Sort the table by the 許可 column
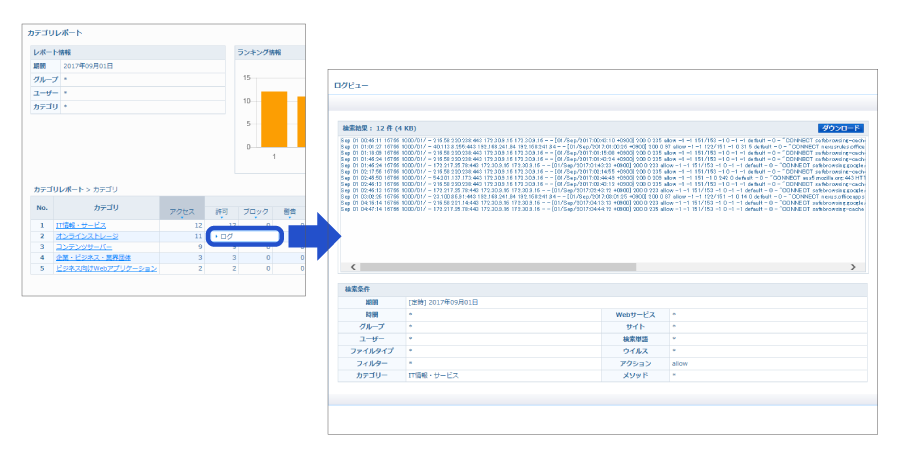The width and height of the screenshot is (900, 458). pyautogui.click(x=222, y=211)
